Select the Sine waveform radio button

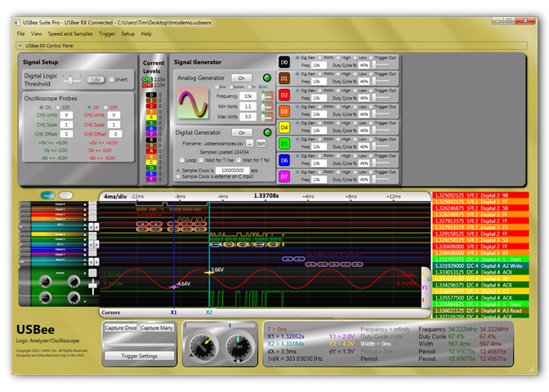click(217, 87)
